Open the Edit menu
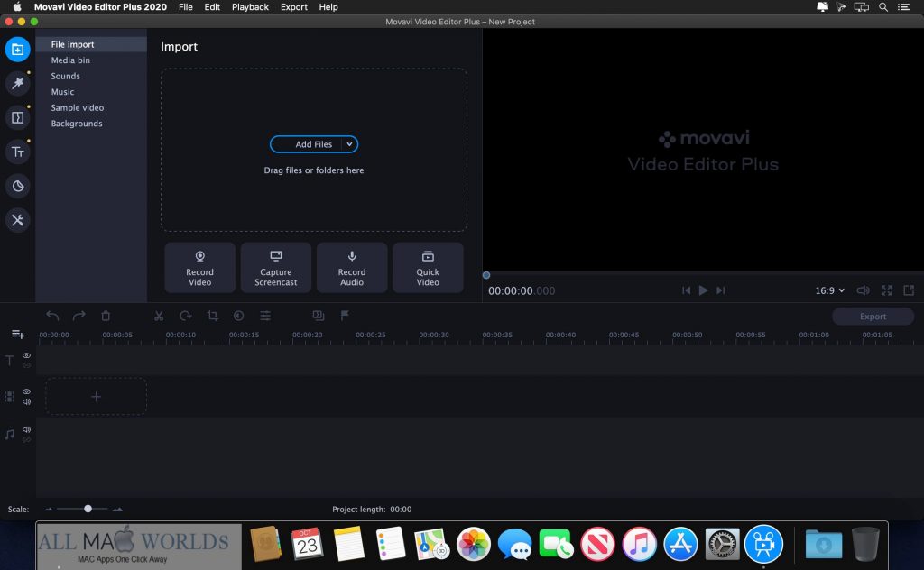 212,7
